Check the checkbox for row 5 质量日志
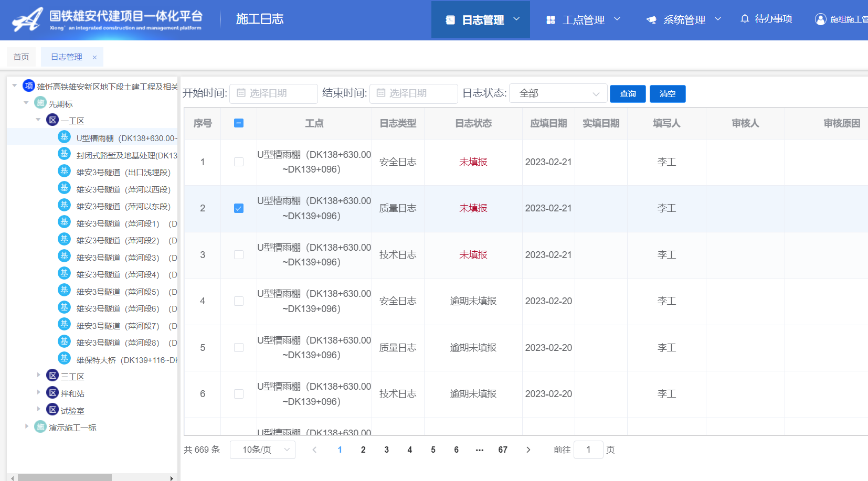 pos(239,348)
